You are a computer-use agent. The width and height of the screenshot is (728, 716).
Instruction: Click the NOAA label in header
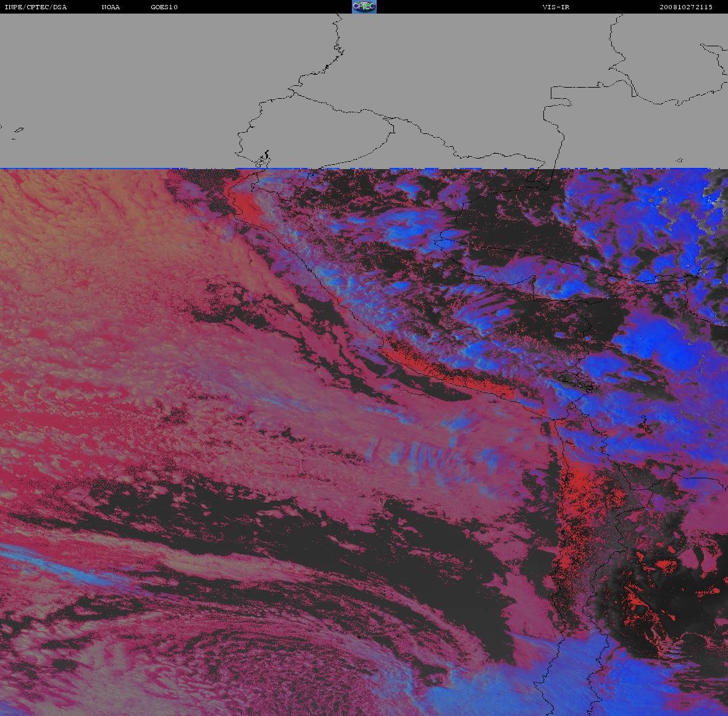111,7
